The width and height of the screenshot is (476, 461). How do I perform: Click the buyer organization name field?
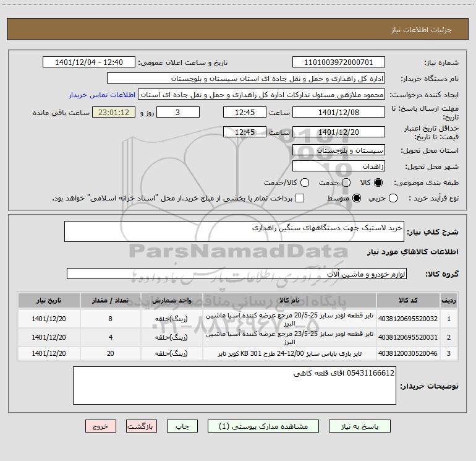[x=246, y=79]
